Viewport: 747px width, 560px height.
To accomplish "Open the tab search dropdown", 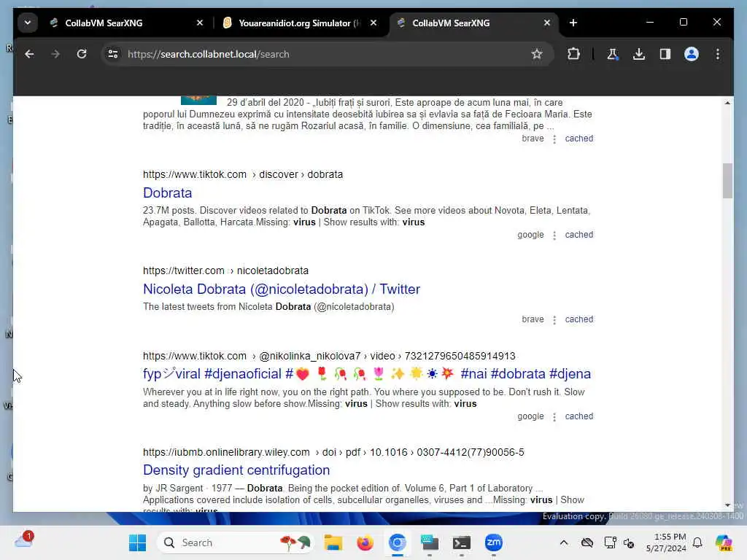I will 28,23.
